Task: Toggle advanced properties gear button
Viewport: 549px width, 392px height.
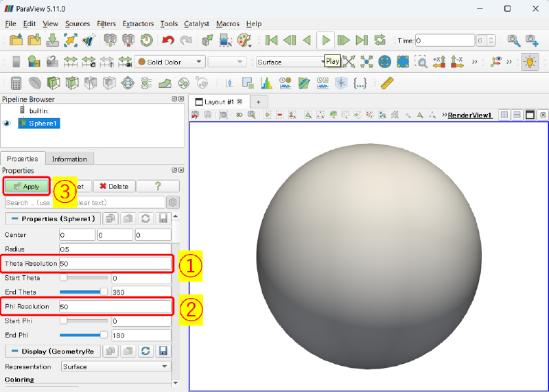Action: [173, 203]
